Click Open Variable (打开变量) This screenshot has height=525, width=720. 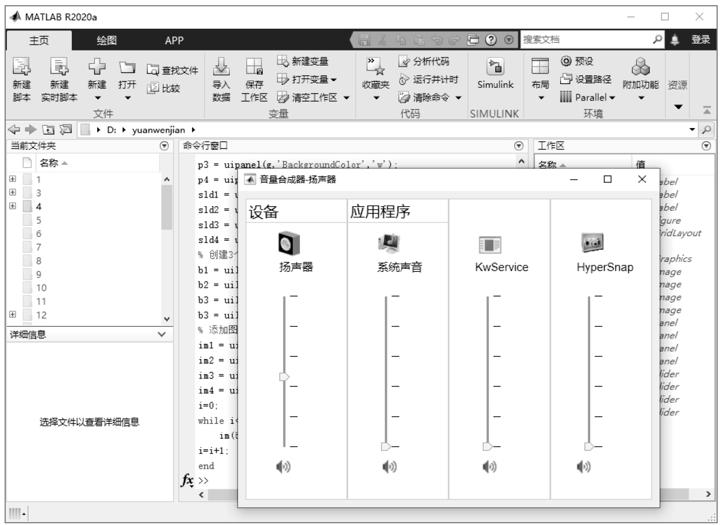click(x=307, y=79)
